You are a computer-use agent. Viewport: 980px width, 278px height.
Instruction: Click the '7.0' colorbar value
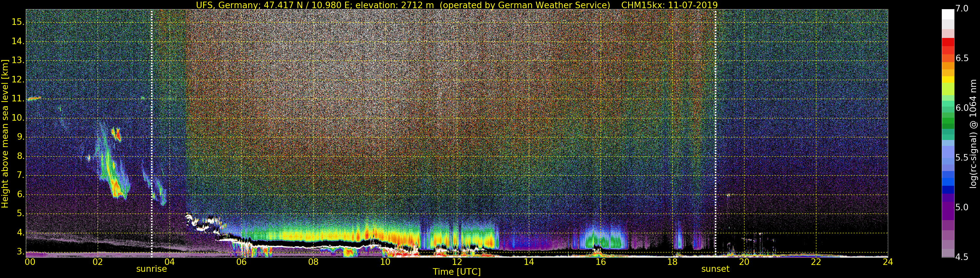click(x=962, y=9)
